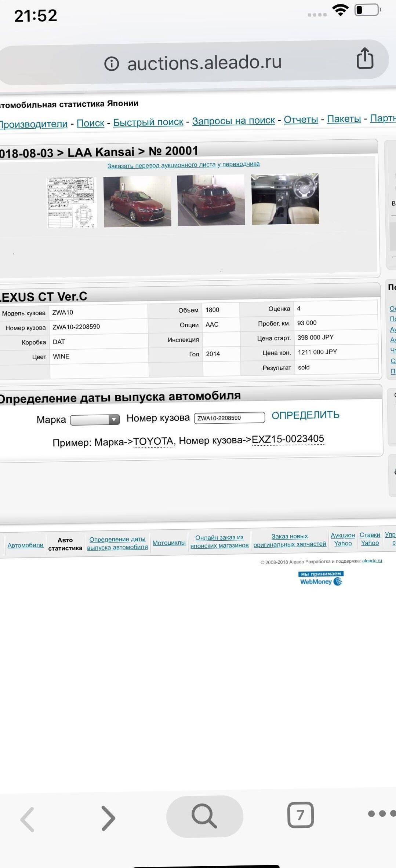Image resolution: width=396 pixels, height=868 pixels.
Task: Open the tabs counter showing 7
Action: (x=300, y=815)
